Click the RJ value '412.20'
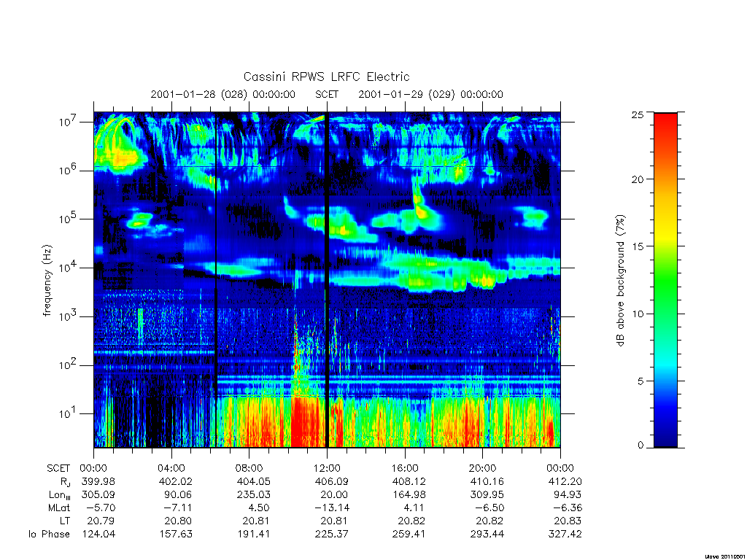This screenshot has height=560, width=747. click(x=565, y=481)
